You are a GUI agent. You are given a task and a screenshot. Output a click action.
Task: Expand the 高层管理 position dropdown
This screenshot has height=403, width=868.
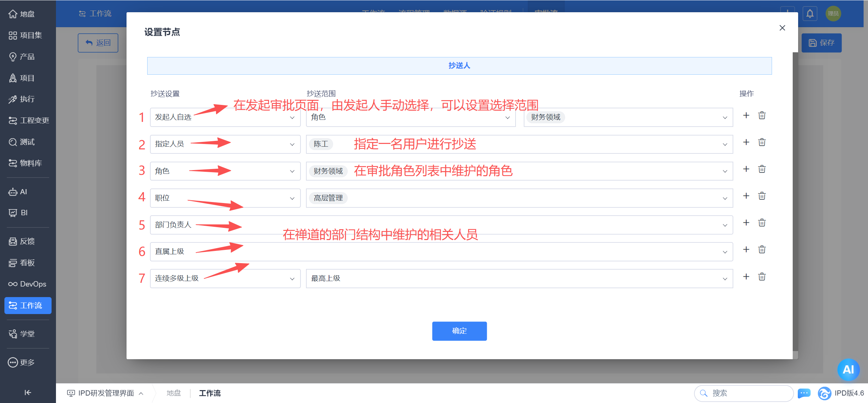pos(519,198)
